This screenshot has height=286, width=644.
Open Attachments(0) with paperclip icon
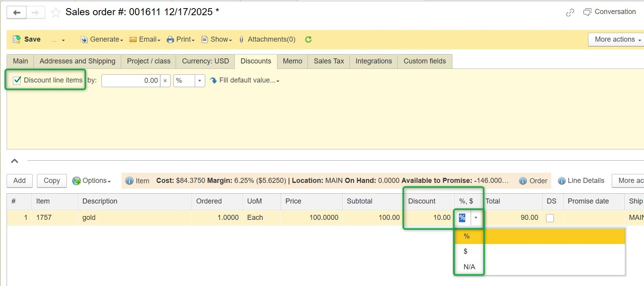click(267, 39)
